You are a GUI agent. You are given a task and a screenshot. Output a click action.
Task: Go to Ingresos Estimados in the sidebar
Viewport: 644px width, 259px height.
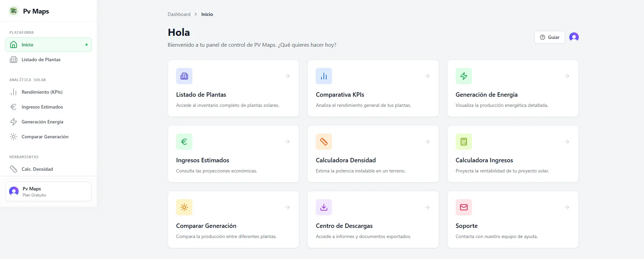tap(48, 107)
